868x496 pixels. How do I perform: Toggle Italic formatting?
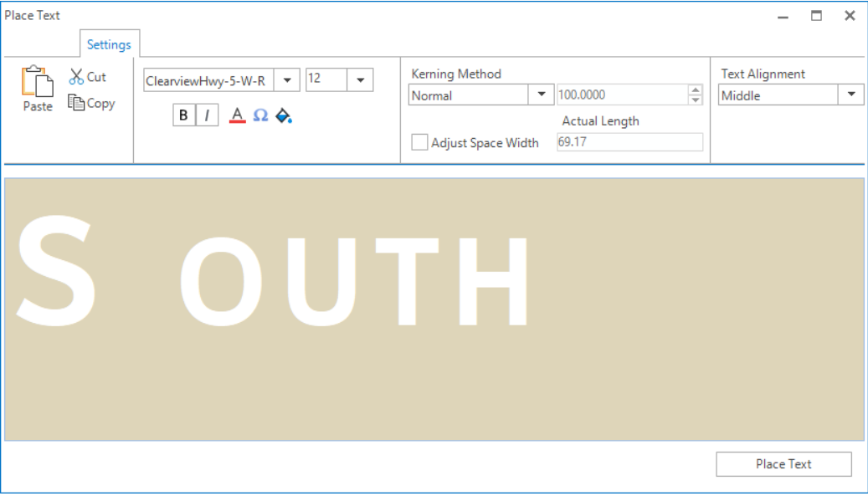click(x=207, y=115)
